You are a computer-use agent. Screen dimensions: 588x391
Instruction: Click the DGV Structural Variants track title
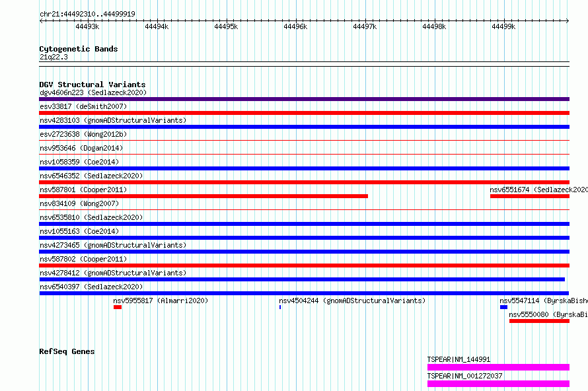(x=92, y=85)
